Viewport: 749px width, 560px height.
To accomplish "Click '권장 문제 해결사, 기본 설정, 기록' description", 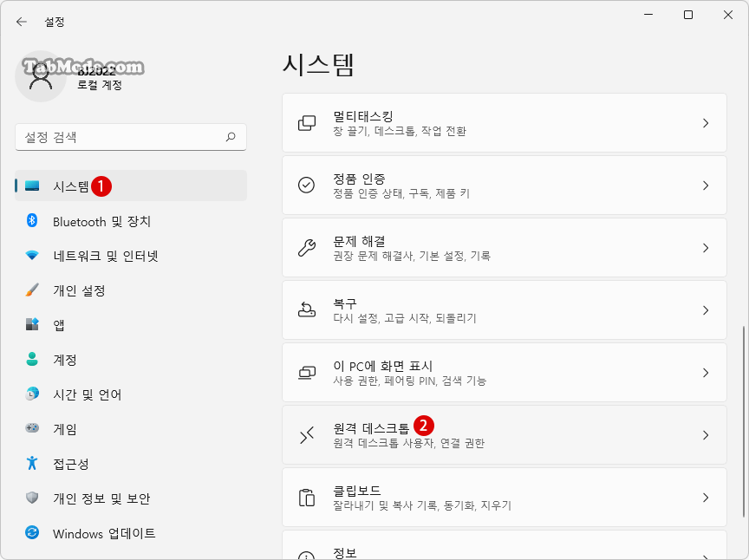I will [x=412, y=256].
